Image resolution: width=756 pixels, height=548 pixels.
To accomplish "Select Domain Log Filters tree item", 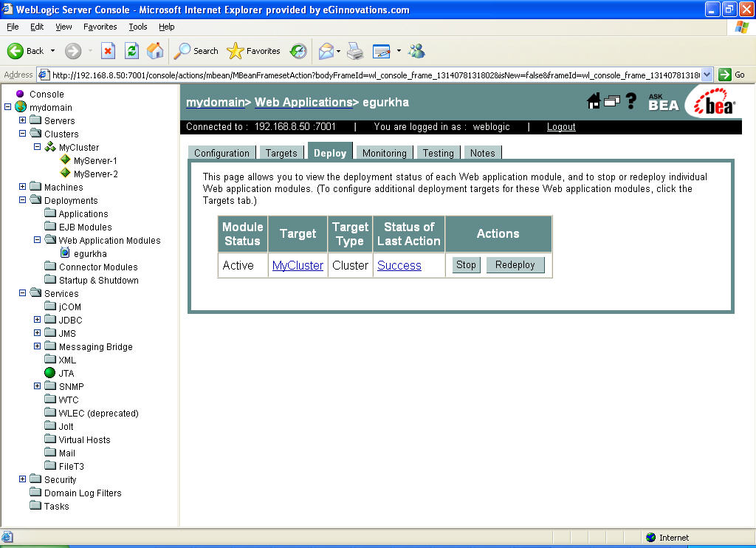I will click(x=83, y=493).
